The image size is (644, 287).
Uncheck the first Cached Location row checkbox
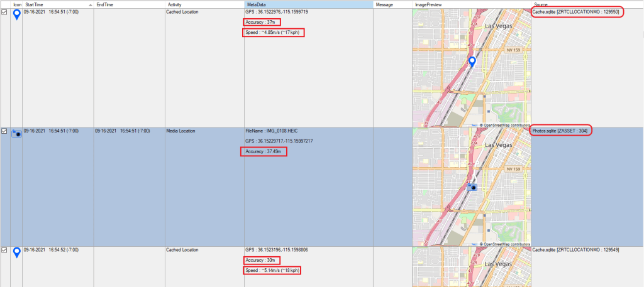(x=5, y=12)
